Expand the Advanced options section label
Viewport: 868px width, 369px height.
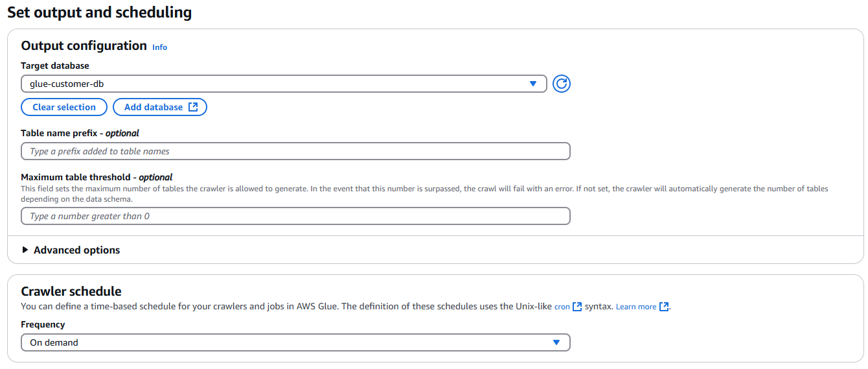click(76, 250)
